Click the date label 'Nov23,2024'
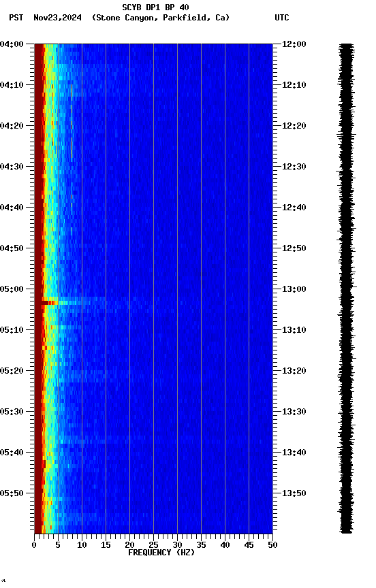The image size is (376, 588). 57,18
